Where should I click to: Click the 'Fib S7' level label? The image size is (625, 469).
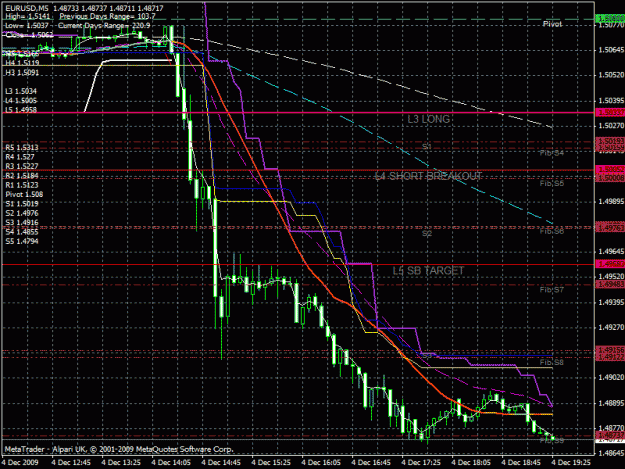552,290
